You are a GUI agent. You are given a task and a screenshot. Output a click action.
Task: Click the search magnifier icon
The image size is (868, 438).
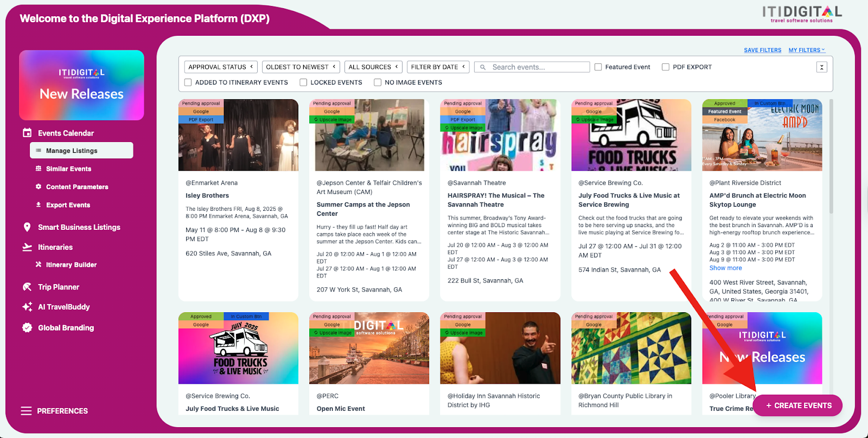tap(483, 67)
